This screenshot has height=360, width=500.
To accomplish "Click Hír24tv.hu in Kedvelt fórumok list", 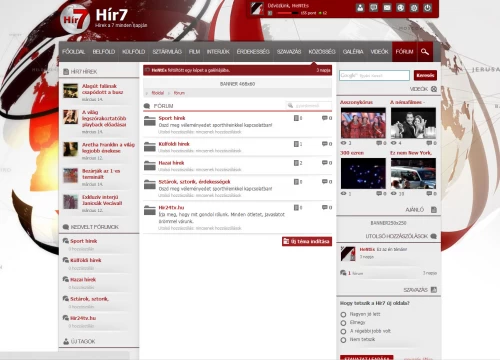I will tap(83, 318).
